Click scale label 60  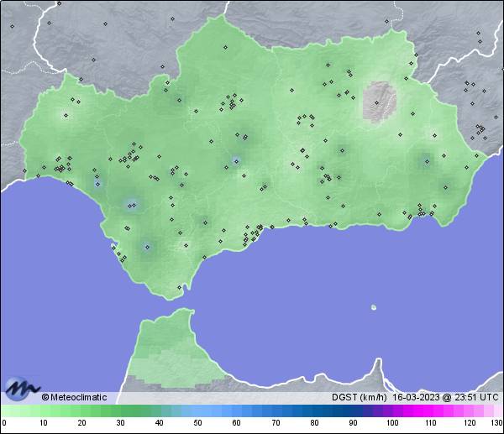pos(236,423)
